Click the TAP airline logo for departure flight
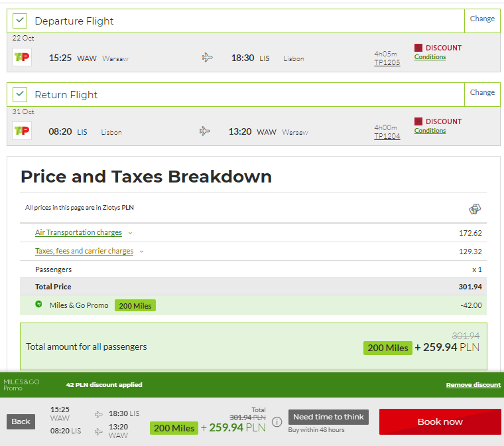The height and width of the screenshot is (446, 504). [22, 57]
